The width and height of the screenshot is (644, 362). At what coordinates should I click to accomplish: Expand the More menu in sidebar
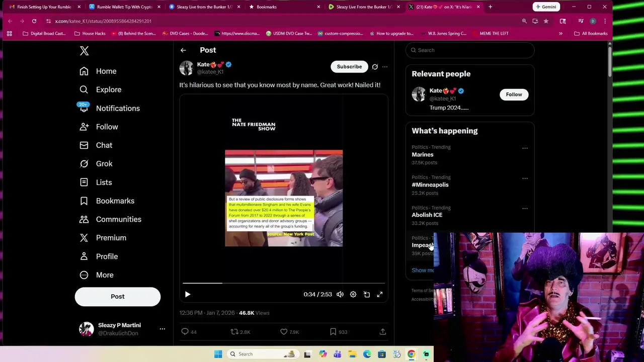click(x=97, y=275)
